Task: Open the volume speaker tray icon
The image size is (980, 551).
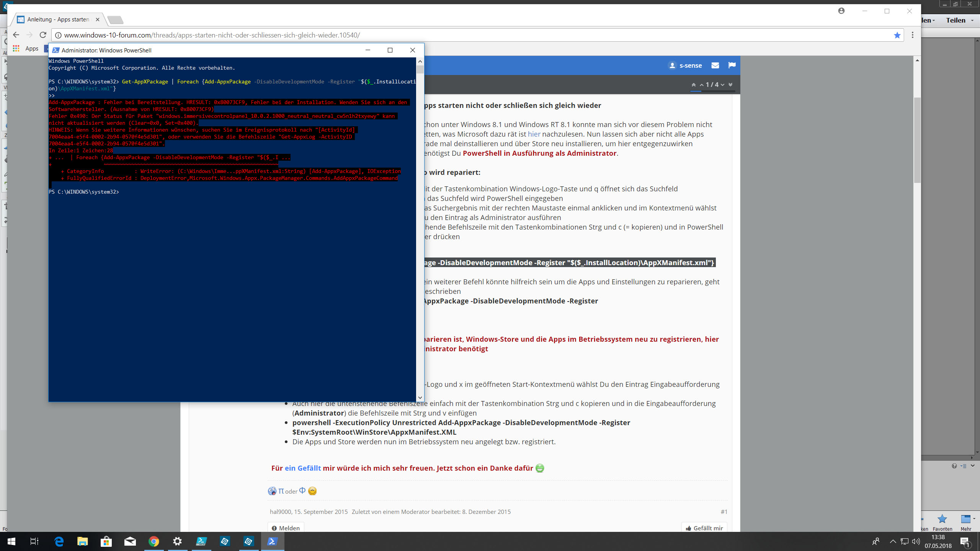Action: (x=916, y=541)
